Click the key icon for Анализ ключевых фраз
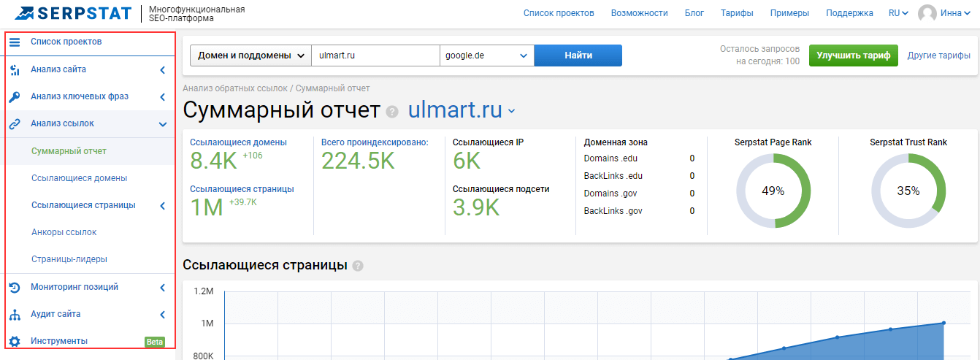Screen dimensions: 980x360 click(15, 97)
